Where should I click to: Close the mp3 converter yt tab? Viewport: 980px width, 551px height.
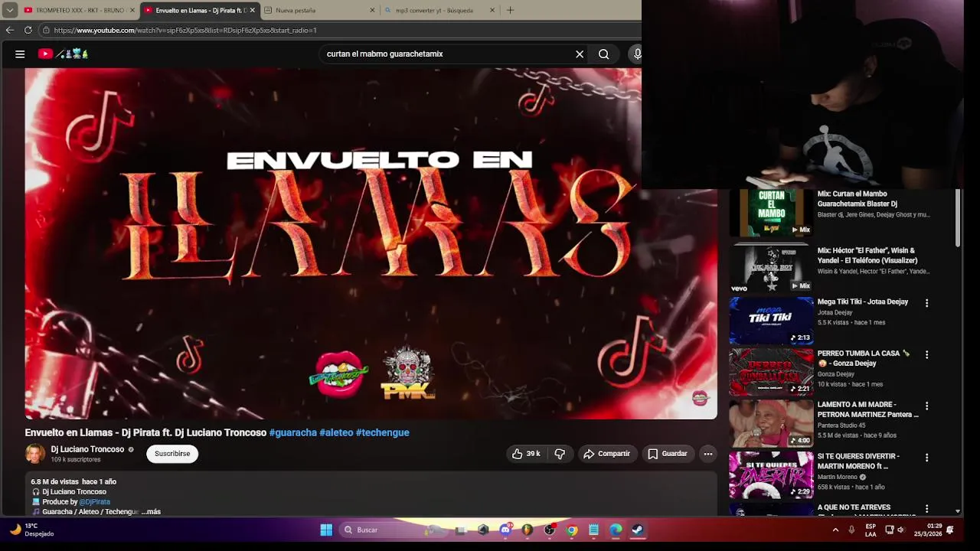coord(492,10)
